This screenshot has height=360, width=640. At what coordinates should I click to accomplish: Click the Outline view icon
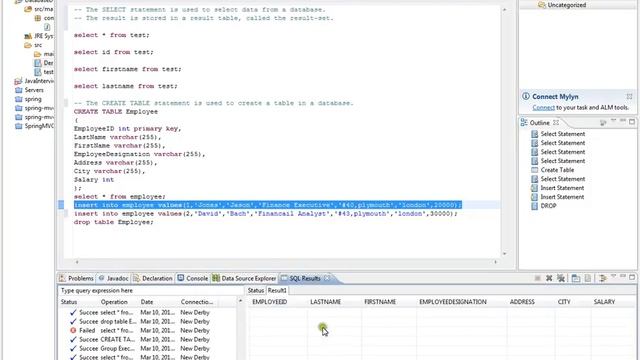524,122
